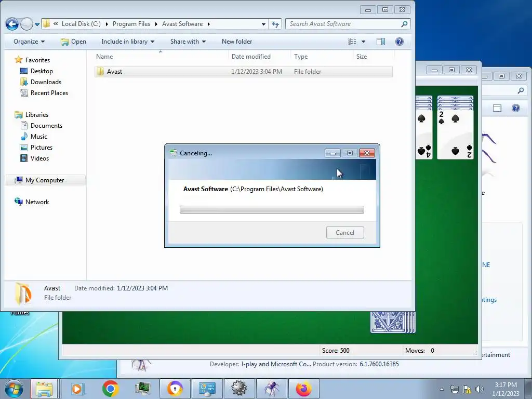The height and width of the screenshot is (399, 532).
Task: Click the taskbar clock showing 3:17 PM
Action: pos(506,389)
